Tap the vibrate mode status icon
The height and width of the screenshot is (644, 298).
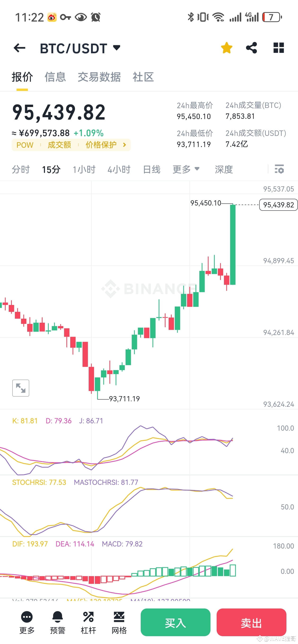(203, 17)
